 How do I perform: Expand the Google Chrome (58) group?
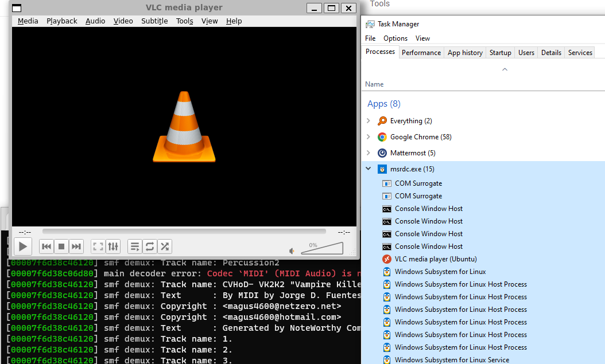pos(368,137)
